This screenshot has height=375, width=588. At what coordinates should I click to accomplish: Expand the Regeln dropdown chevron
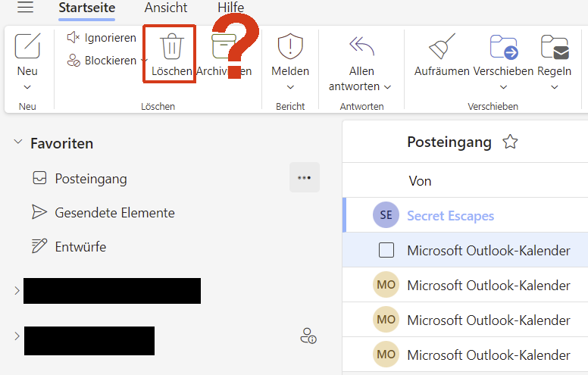[x=555, y=87]
